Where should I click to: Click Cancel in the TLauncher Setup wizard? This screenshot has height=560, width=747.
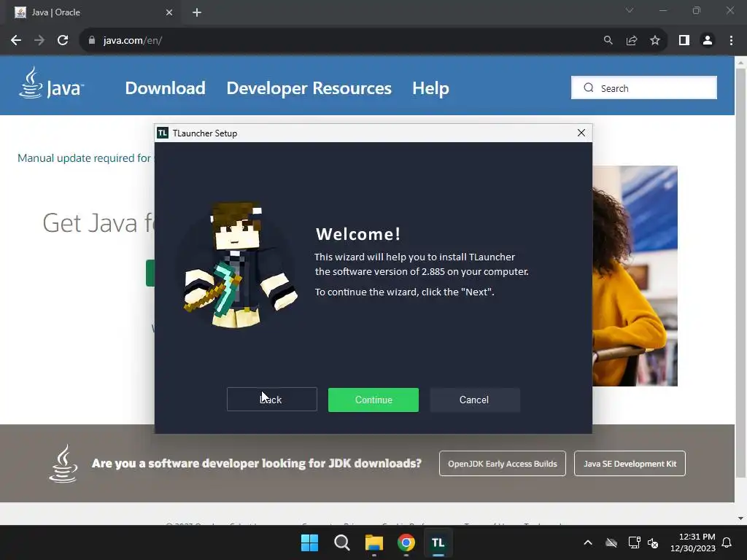tap(474, 400)
